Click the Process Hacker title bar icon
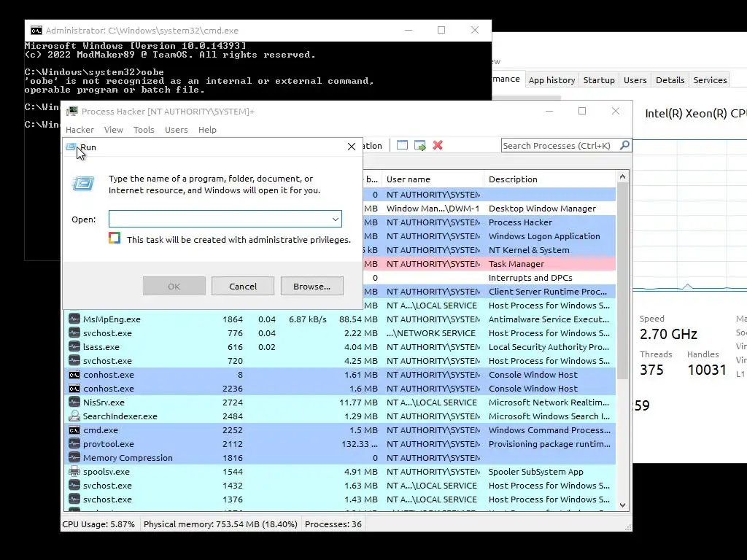 tap(72, 111)
